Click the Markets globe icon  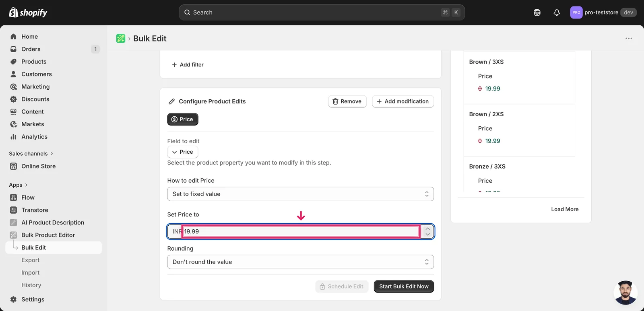pyautogui.click(x=13, y=124)
